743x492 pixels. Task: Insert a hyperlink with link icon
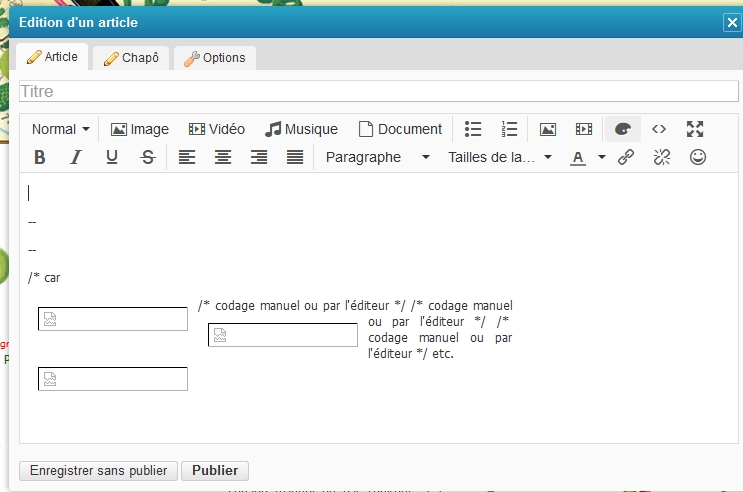626,157
